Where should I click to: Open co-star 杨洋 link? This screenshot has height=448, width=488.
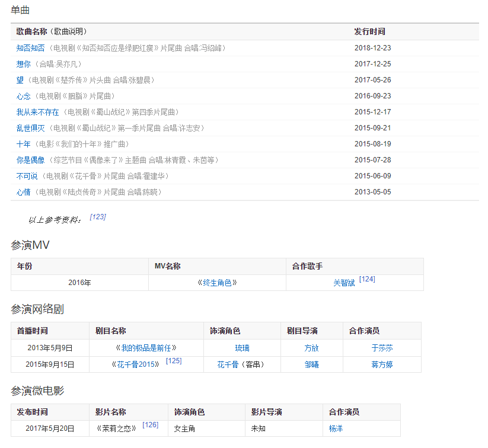click(336, 428)
